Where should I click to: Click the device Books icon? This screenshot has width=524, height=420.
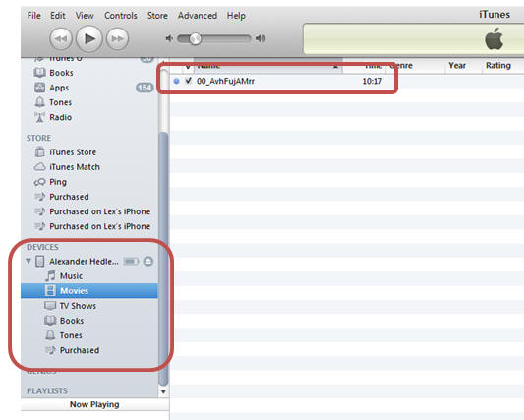pos(50,321)
